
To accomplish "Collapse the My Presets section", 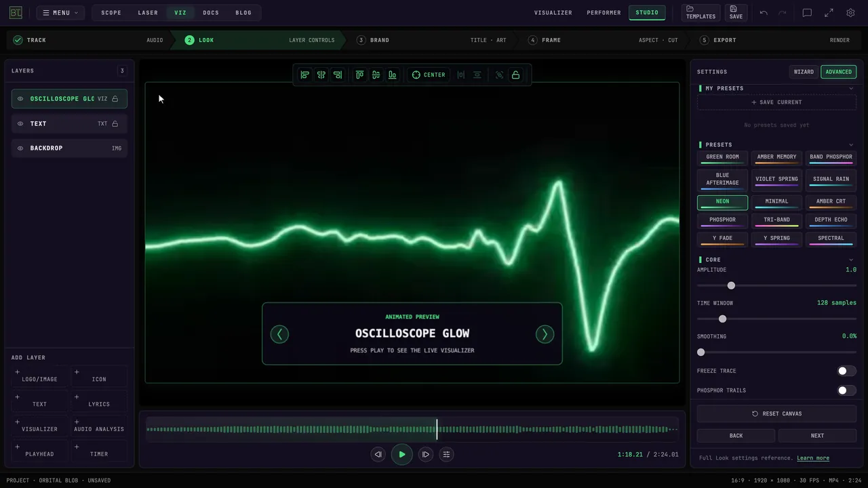I will [x=851, y=88].
